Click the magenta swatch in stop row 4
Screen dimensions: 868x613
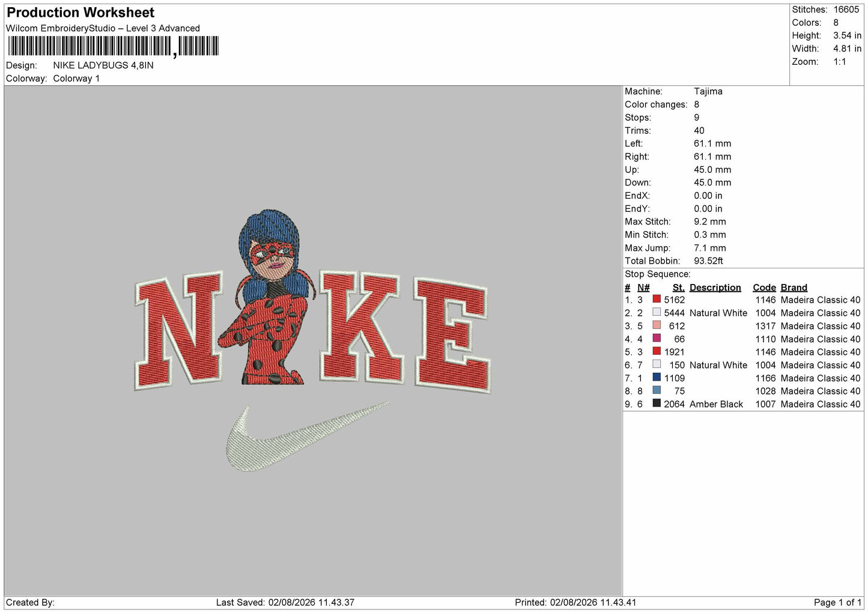tap(657, 339)
